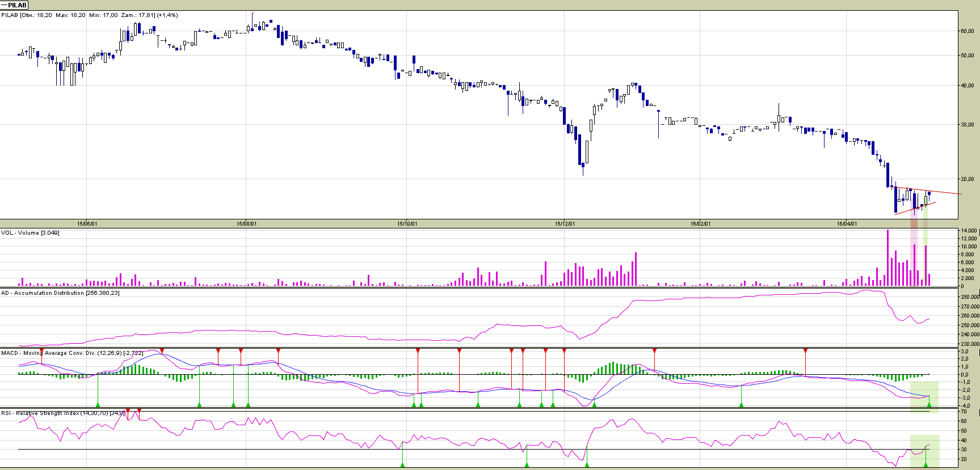Click the PILAB price summary header text

[x=89, y=15]
